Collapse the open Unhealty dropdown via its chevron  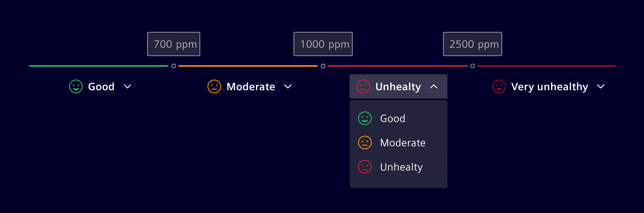coord(434,86)
